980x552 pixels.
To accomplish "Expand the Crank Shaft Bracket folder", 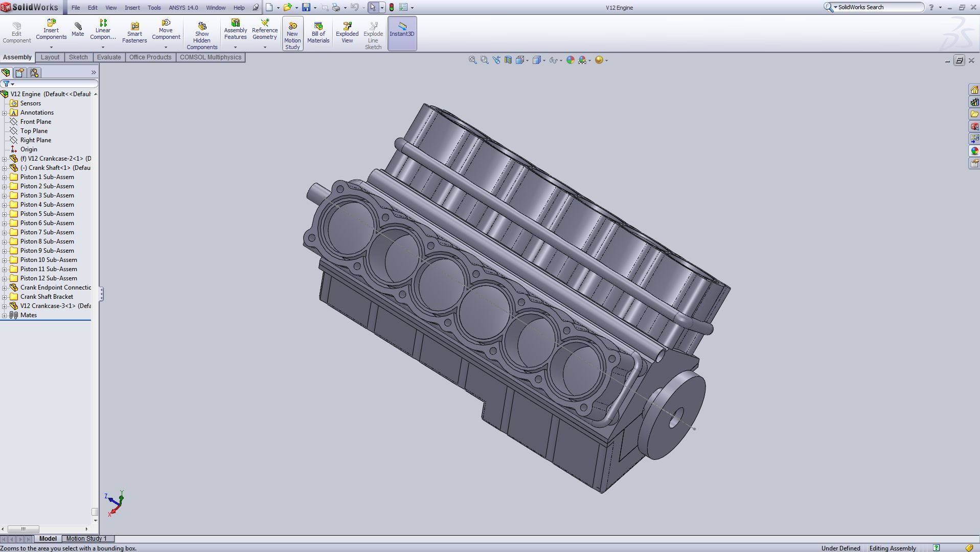I will point(5,297).
